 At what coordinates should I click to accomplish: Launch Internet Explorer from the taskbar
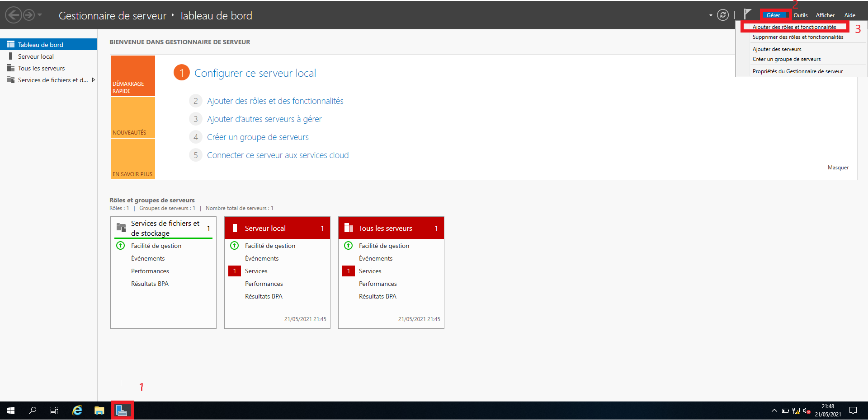click(x=77, y=411)
